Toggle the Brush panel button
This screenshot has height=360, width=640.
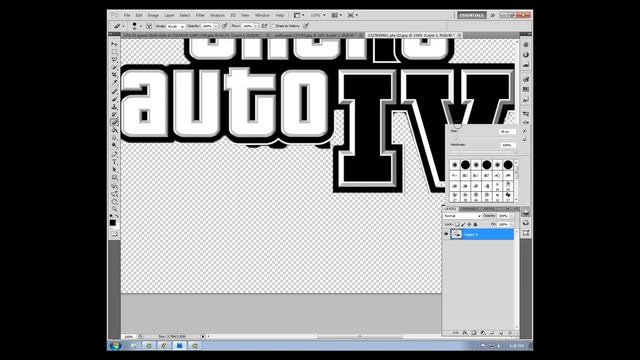click(149, 26)
